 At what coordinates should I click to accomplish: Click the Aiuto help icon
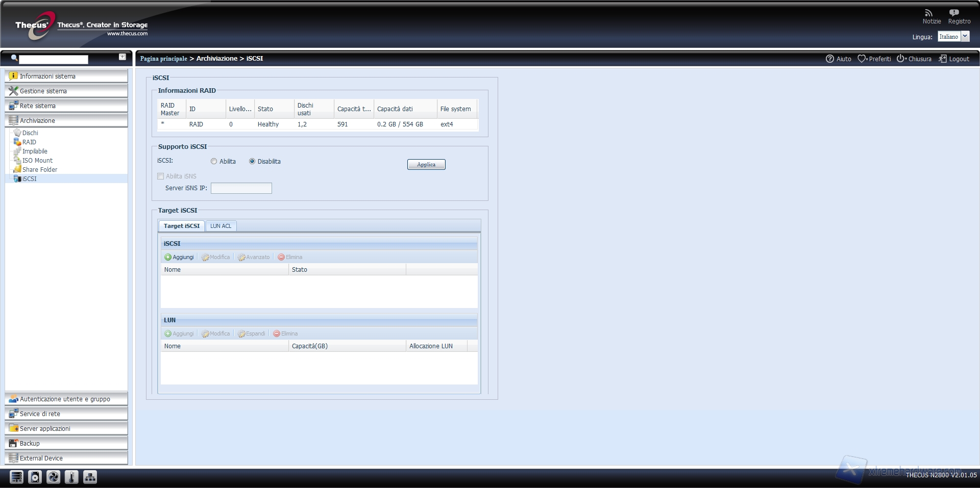pyautogui.click(x=830, y=59)
